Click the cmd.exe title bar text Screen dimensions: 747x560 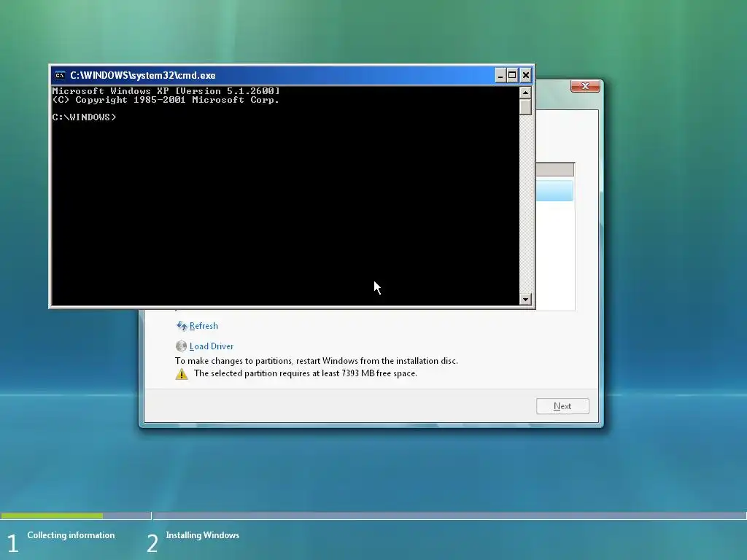click(143, 75)
